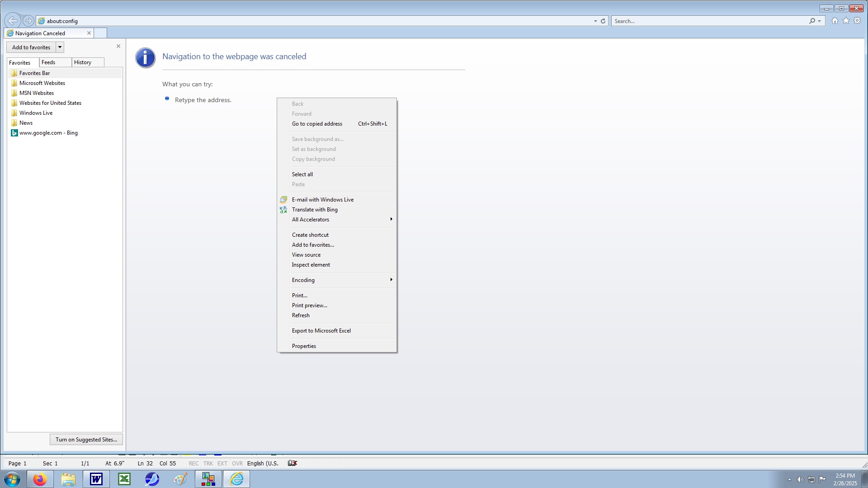The width and height of the screenshot is (868, 488).
Task: Choose Refresh in context menu
Action: point(337,315)
